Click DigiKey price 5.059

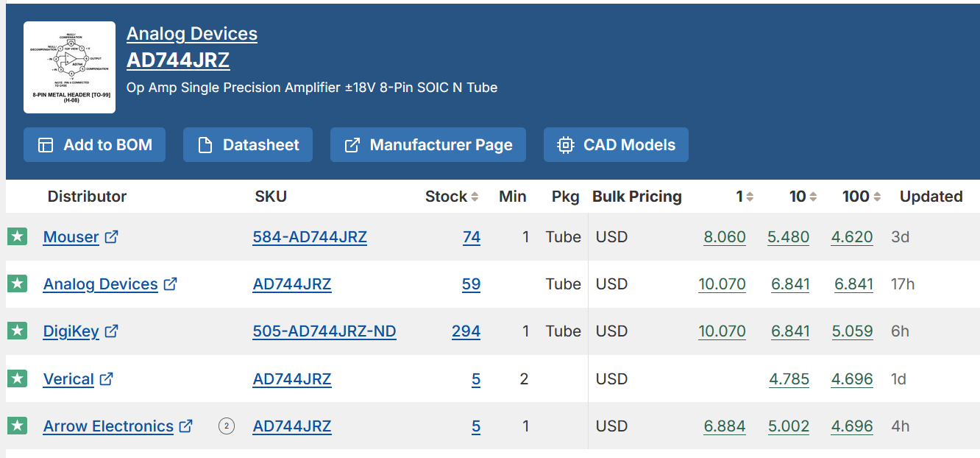(x=853, y=331)
